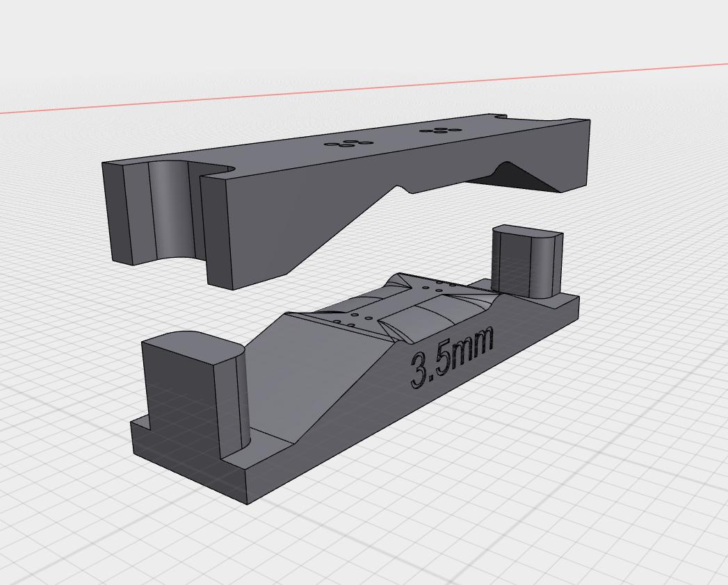The width and height of the screenshot is (728, 585).
Task: Click the rear-right peg on the base part
Action: [x=528, y=261]
